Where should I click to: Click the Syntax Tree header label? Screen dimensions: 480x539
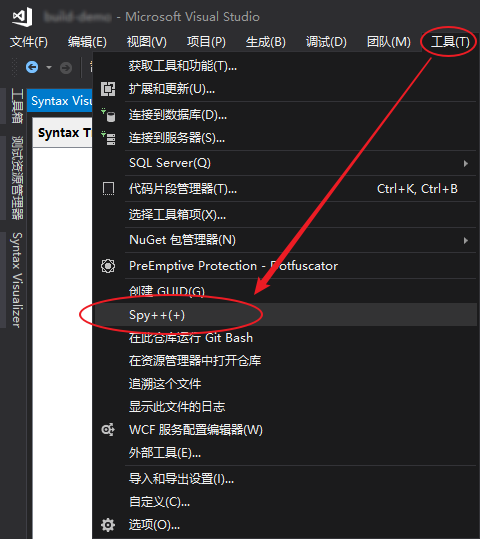pyautogui.click(x=64, y=133)
